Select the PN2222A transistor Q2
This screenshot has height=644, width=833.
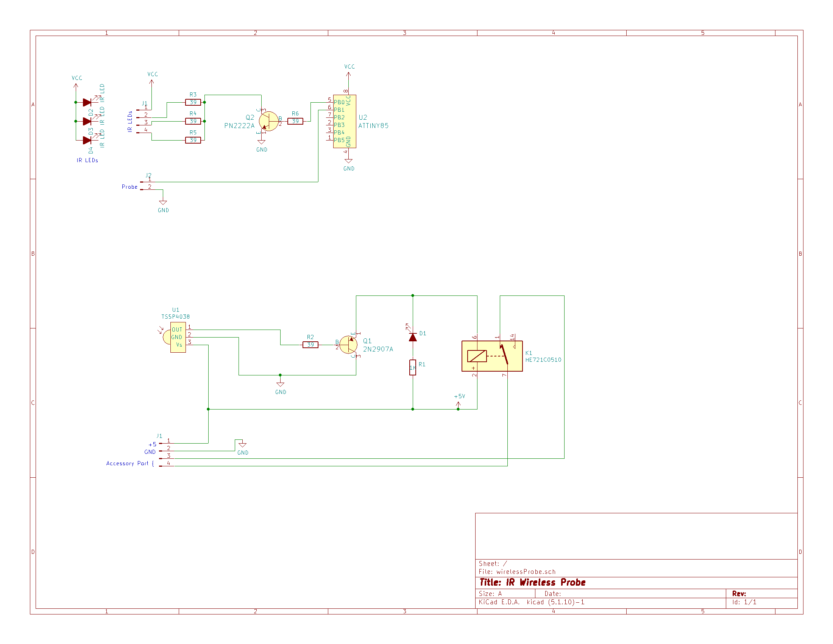(269, 121)
